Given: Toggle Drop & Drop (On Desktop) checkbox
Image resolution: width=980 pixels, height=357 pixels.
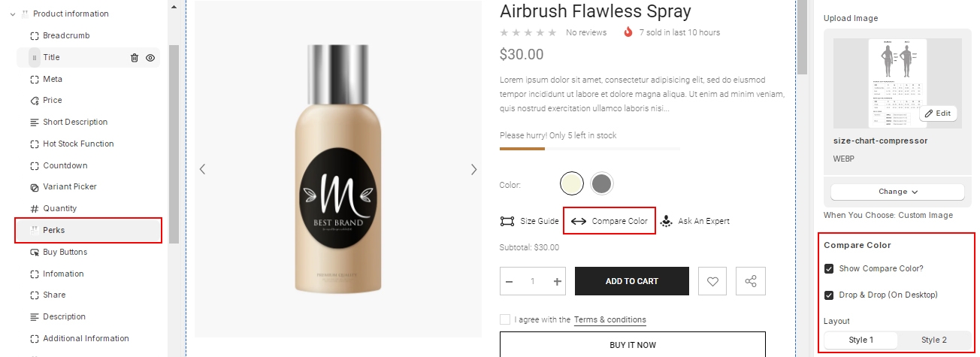Looking at the screenshot, I should click(x=829, y=295).
